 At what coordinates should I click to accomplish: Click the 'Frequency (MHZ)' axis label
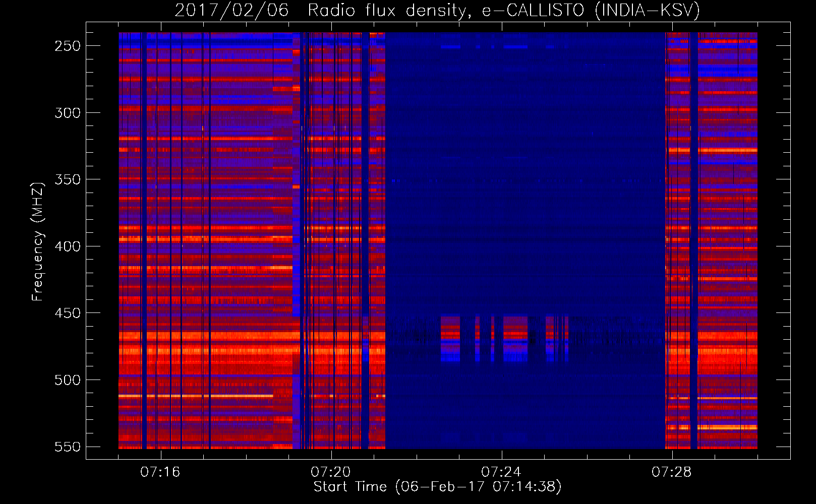click(x=38, y=241)
